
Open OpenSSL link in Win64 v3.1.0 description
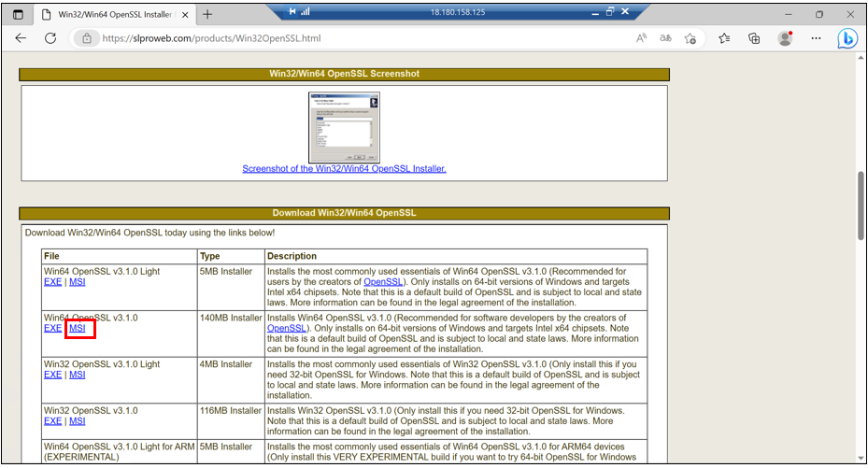(286, 328)
